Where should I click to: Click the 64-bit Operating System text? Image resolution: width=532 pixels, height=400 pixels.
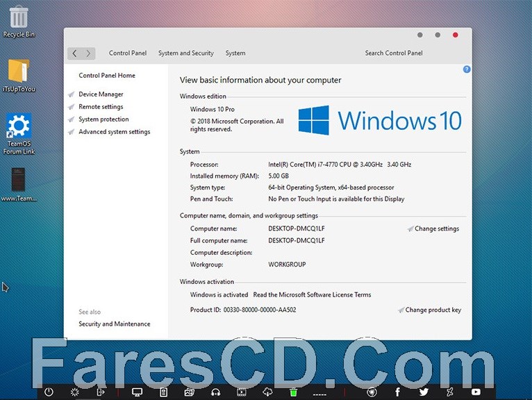(331, 187)
